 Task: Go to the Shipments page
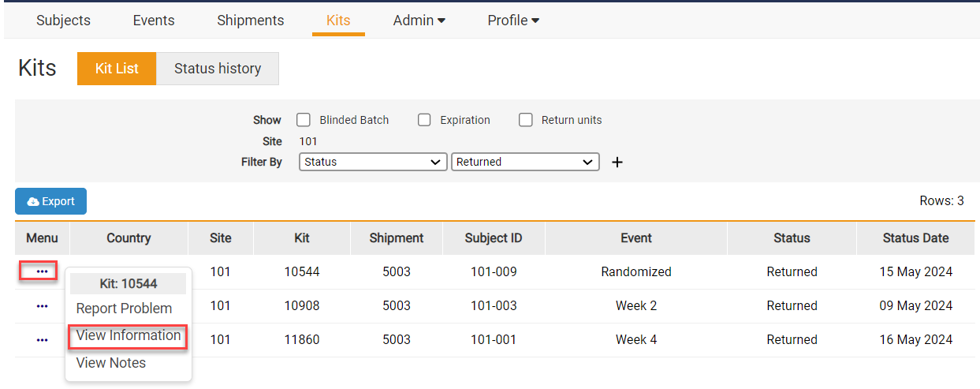pyautogui.click(x=251, y=21)
